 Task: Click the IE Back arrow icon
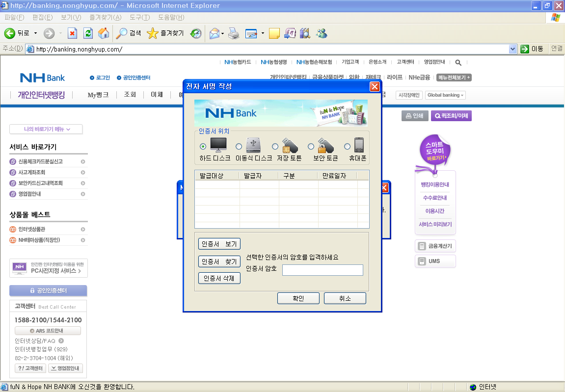click(x=9, y=33)
